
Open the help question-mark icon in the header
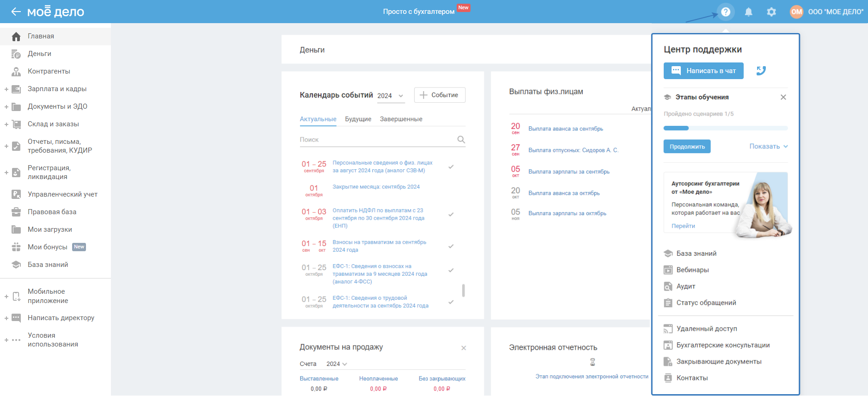[x=726, y=12]
